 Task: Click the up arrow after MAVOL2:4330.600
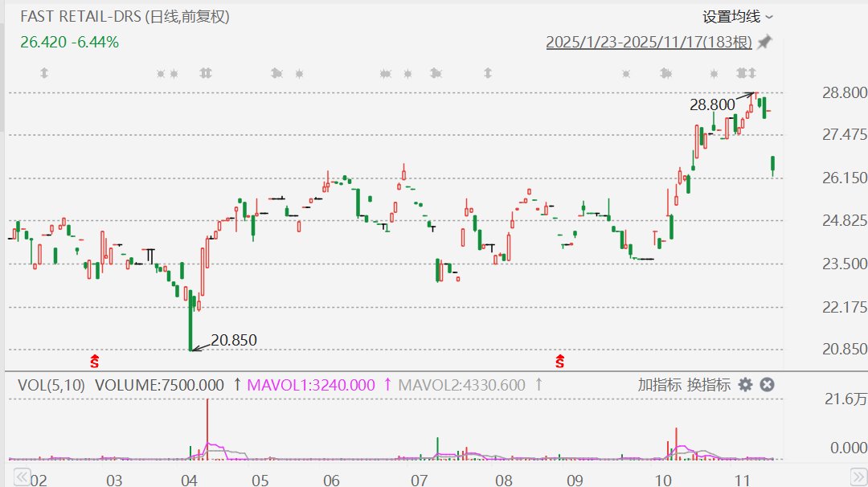pos(538,384)
